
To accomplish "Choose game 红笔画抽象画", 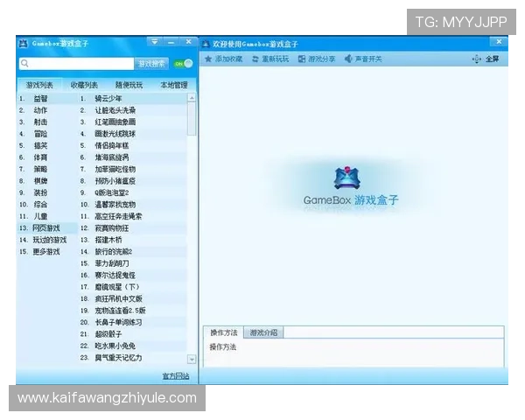I will pos(133,122).
